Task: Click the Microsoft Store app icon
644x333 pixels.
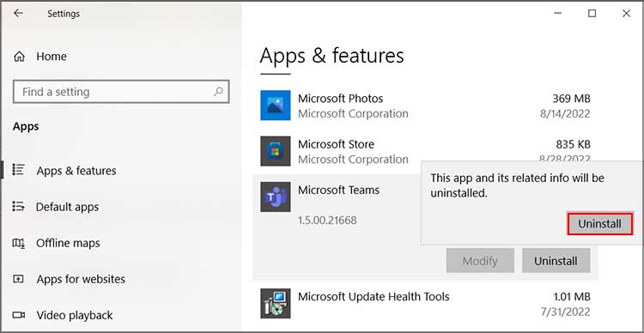Action: 275,151
